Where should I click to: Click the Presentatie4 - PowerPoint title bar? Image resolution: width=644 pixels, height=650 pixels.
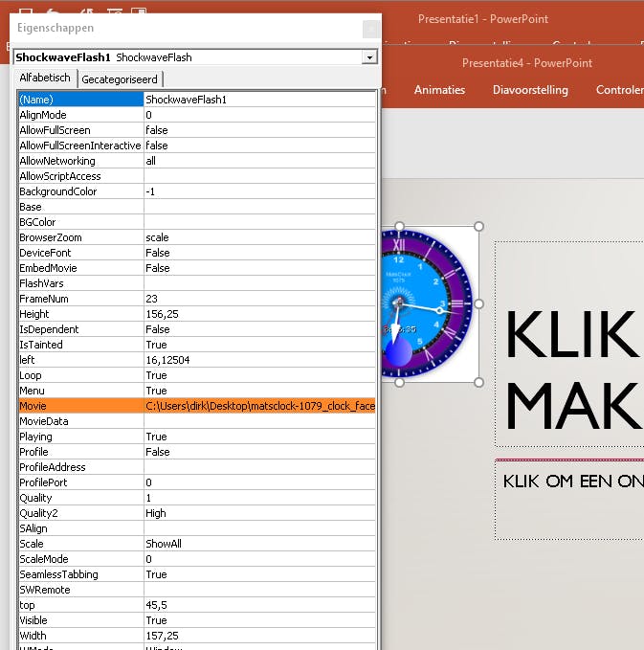526,63
